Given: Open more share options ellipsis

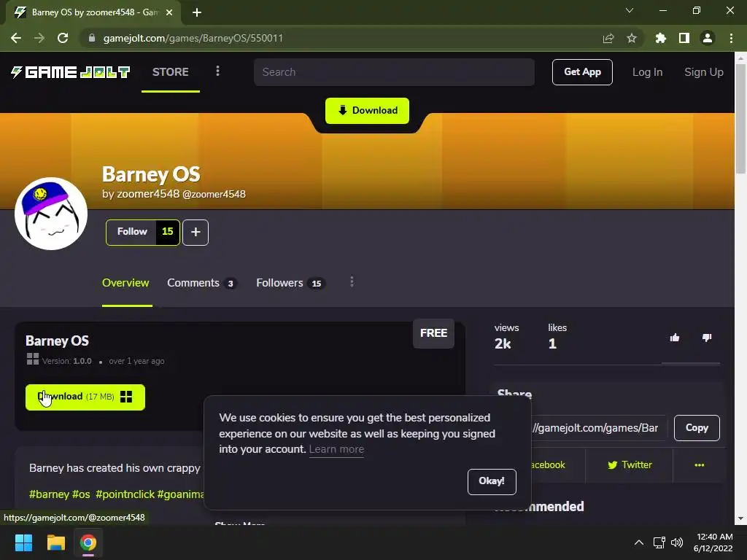Looking at the screenshot, I should pos(699,464).
